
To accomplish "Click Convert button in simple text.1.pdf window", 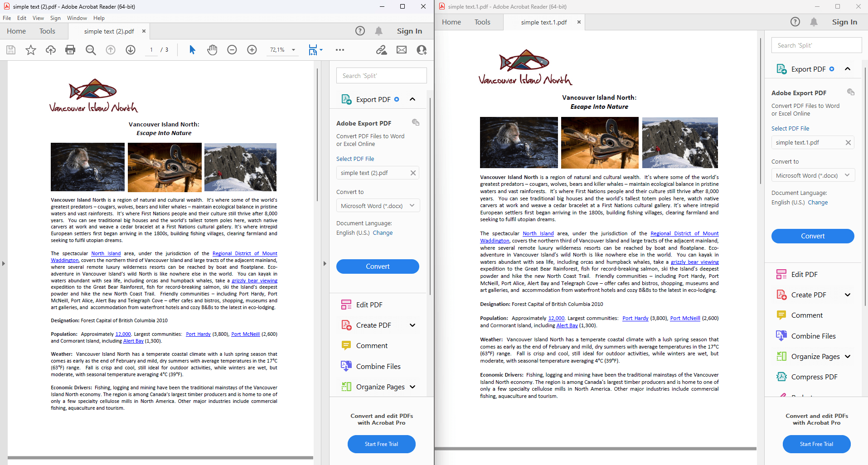I will [x=812, y=236].
